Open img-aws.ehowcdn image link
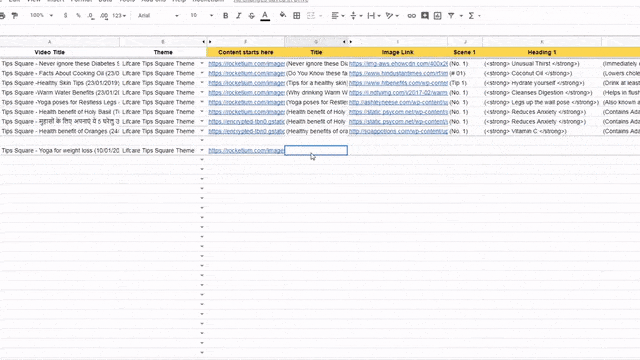 398,64
